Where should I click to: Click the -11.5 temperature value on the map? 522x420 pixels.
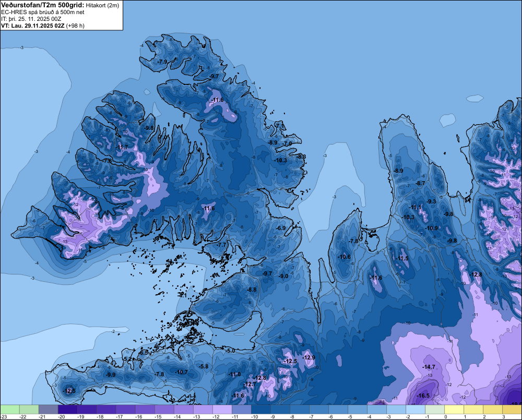tap(402, 259)
